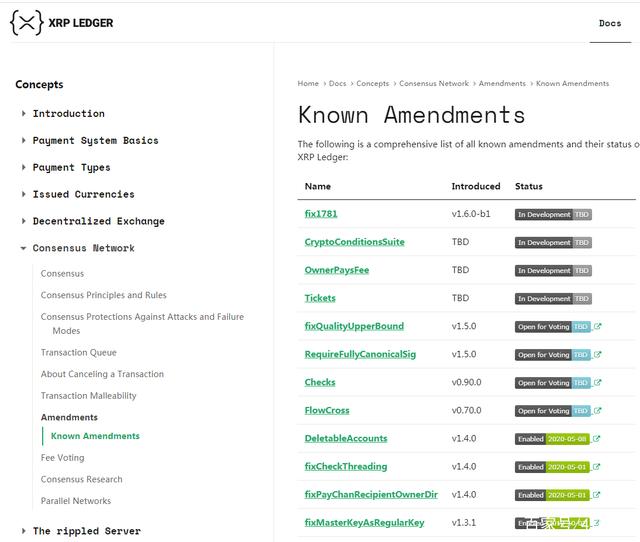Open the Docs tab in header
Screen dimensions: 640x542
[610, 23]
